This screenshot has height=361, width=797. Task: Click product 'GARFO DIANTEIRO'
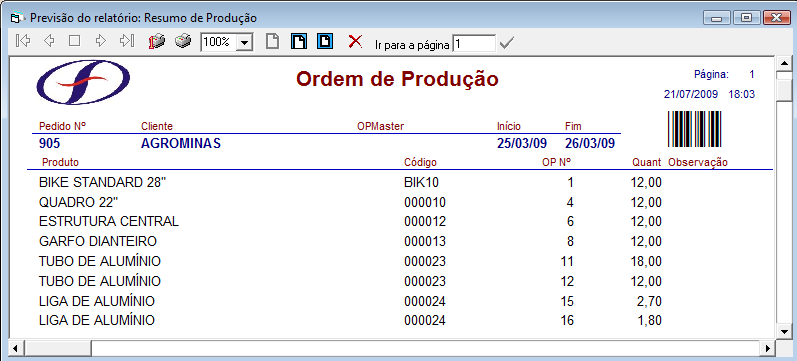pos(98,241)
